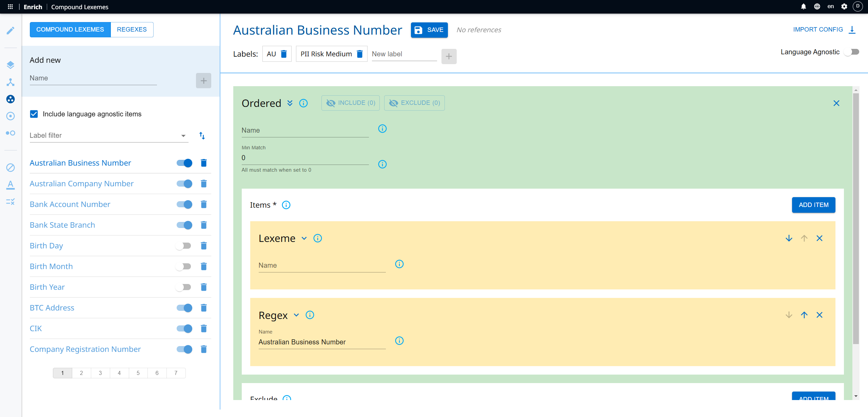
Task: Go to page 3 of list
Action: [100, 373]
